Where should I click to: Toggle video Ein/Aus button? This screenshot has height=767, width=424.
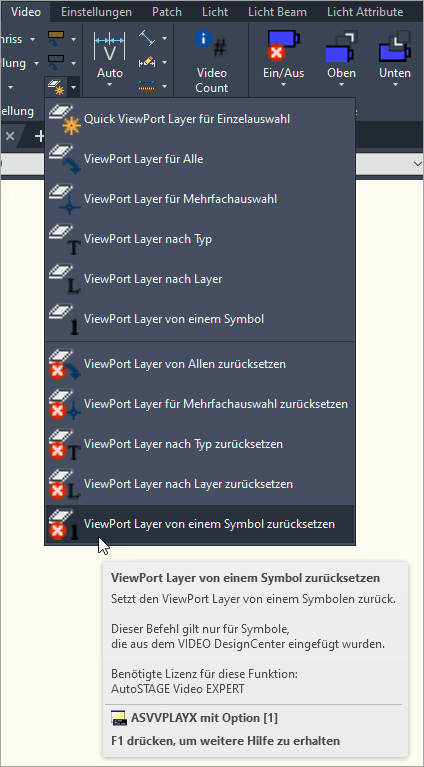pos(284,52)
